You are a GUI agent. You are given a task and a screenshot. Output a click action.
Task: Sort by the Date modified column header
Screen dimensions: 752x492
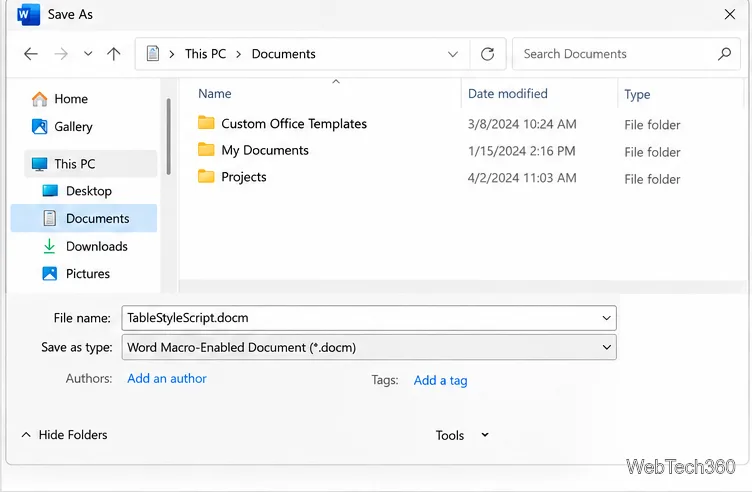(x=507, y=94)
